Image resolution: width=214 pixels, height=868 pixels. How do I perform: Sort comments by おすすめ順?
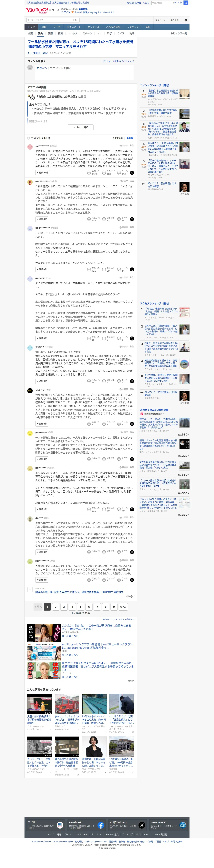[118, 138]
